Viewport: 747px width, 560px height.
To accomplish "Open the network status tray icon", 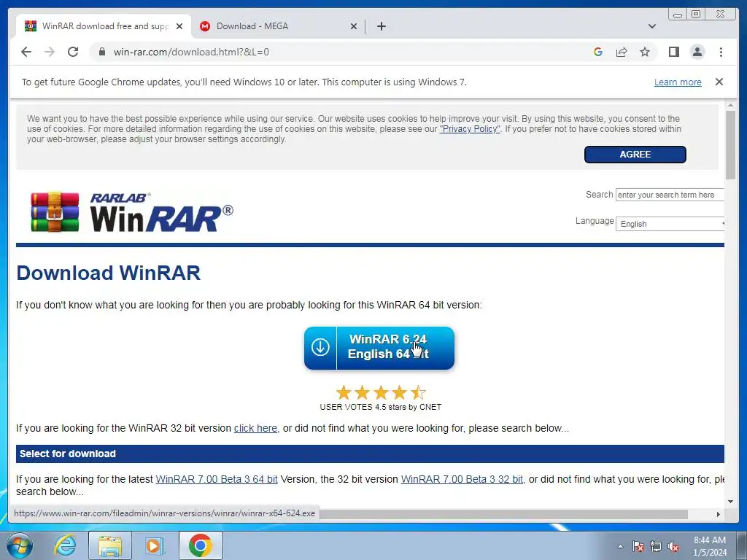I will pos(656,546).
